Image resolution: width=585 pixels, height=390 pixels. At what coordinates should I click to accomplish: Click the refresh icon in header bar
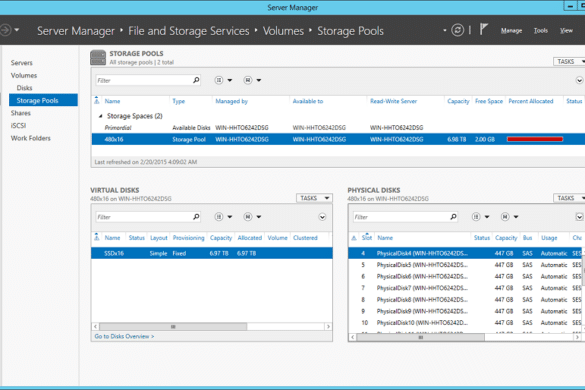(457, 30)
